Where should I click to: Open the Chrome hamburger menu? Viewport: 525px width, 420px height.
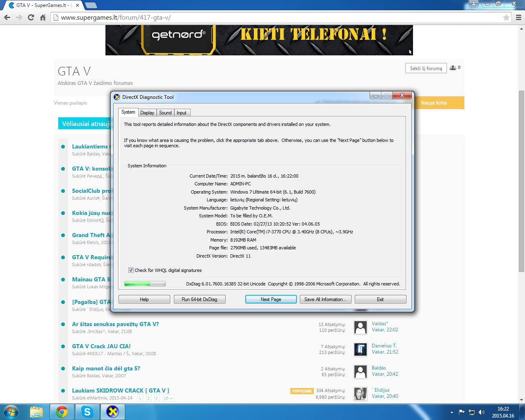tap(518, 18)
